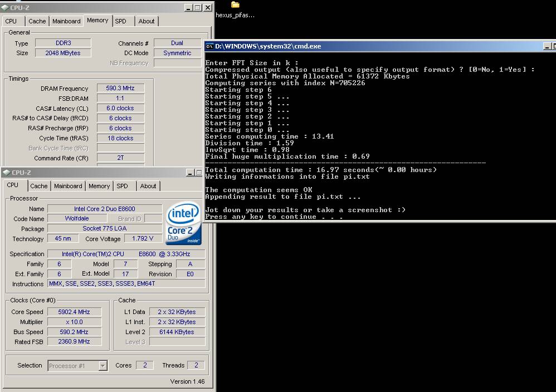Click the DC Mode Symmetric field
556x392 pixels.
click(x=177, y=53)
